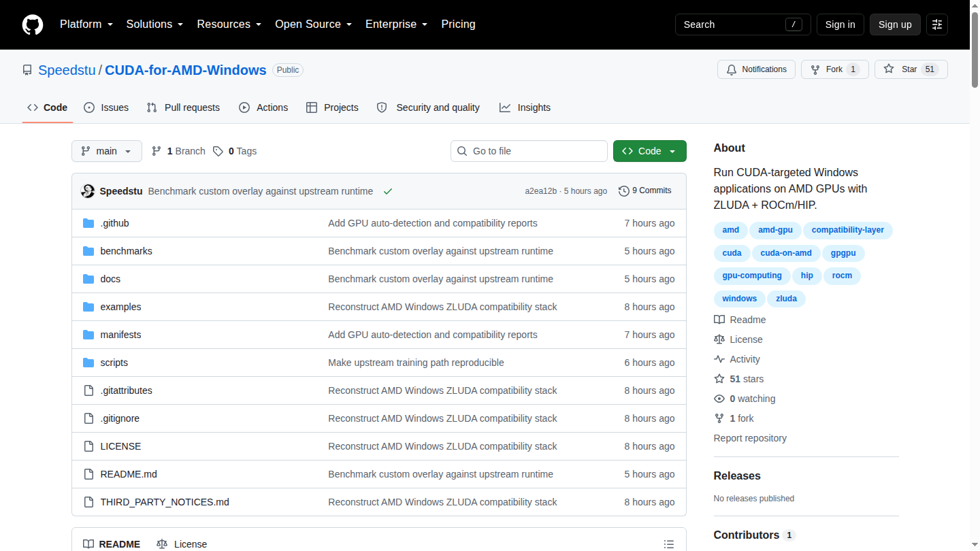The image size is (980, 551).
Task: Click the .gitattributes file icon
Action: (88, 390)
